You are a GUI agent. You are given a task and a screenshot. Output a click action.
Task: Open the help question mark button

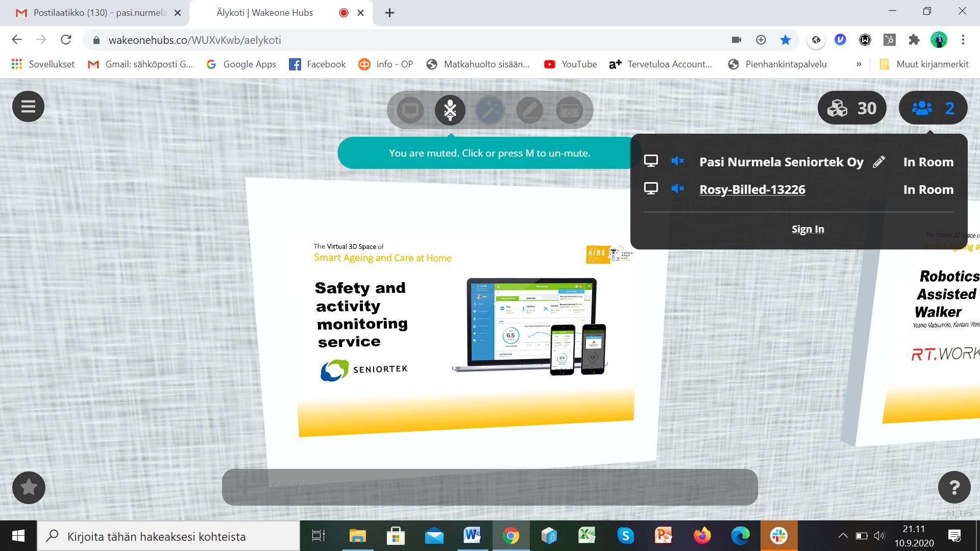(x=954, y=488)
